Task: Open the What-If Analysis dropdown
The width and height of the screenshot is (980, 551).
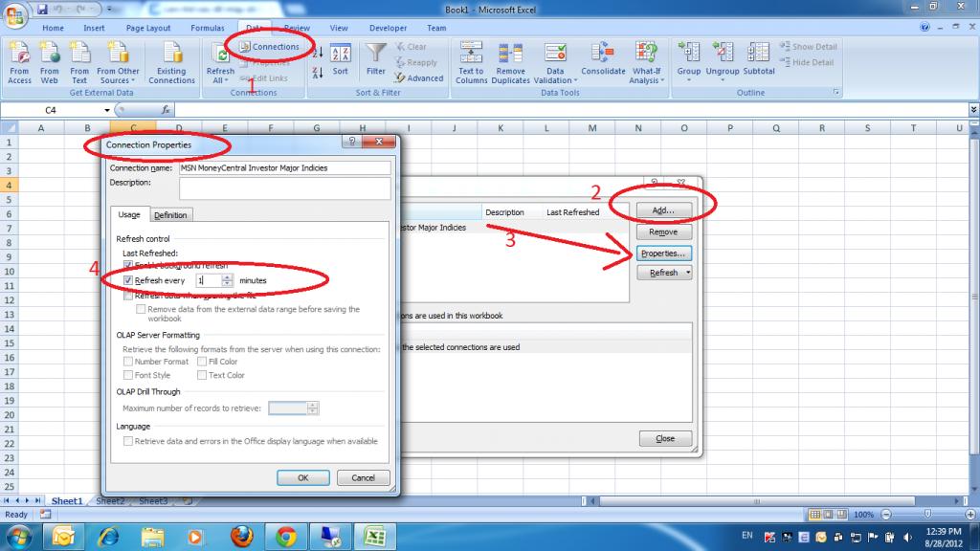Action: click(646, 63)
